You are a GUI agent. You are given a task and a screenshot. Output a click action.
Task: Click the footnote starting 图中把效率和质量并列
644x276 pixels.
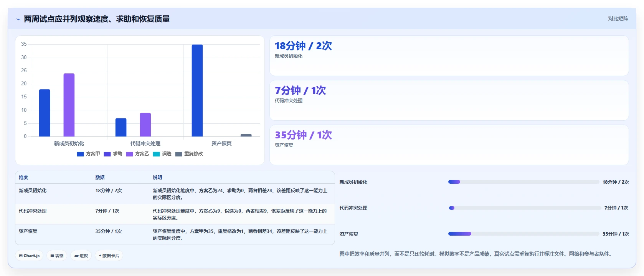click(x=476, y=254)
